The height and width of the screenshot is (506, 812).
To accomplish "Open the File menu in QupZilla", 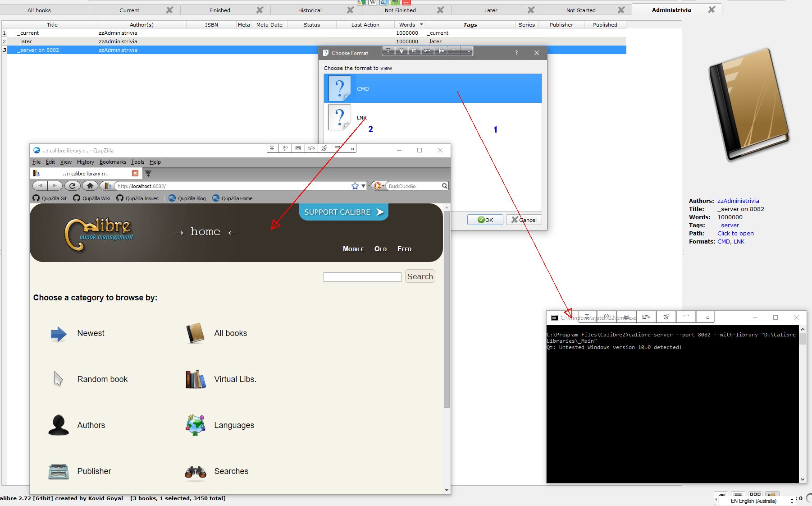I will (x=36, y=162).
